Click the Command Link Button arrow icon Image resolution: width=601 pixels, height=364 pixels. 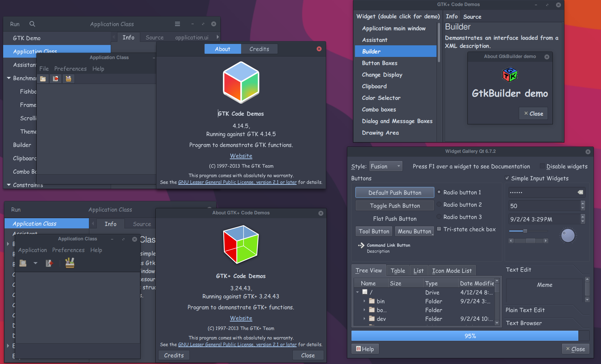point(361,246)
